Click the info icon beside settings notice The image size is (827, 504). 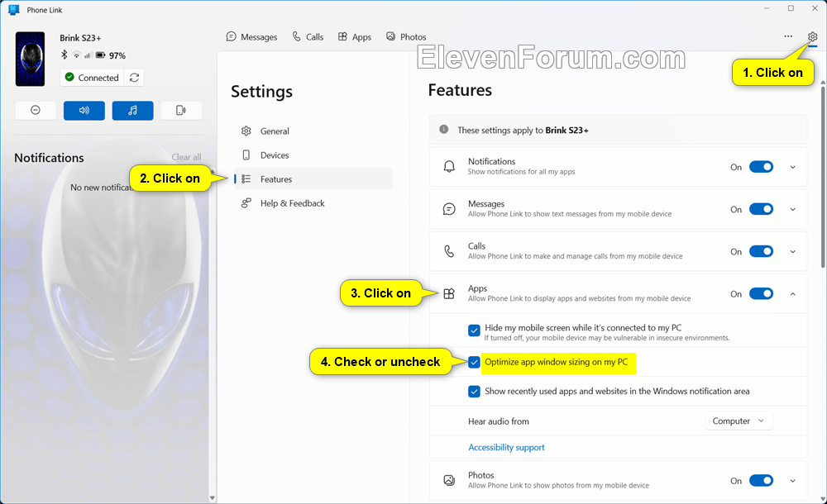tap(444, 129)
